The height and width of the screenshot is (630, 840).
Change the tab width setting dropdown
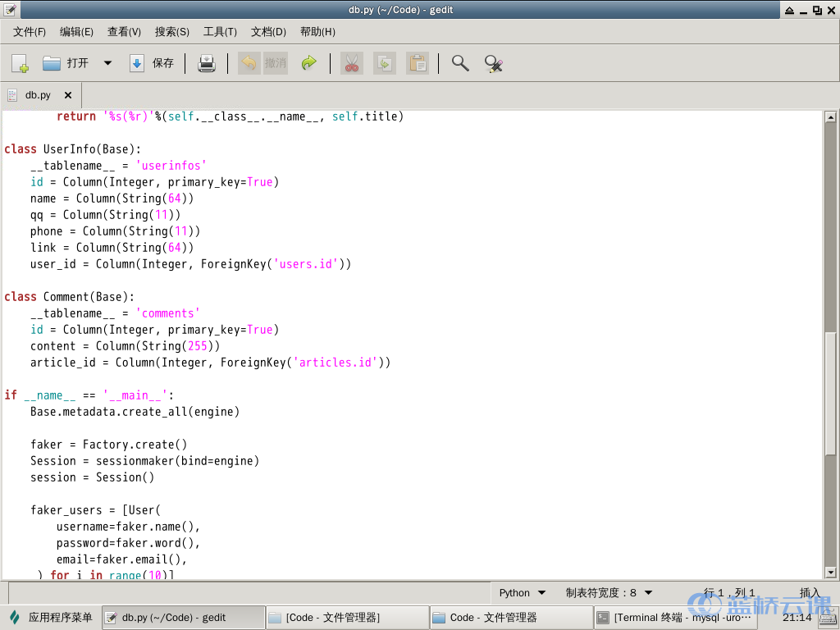coord(609,592)
